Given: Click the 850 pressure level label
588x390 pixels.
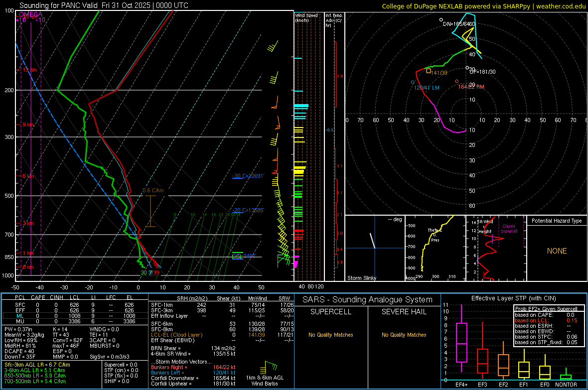Looking at the screenshot, I should (8, 257).
